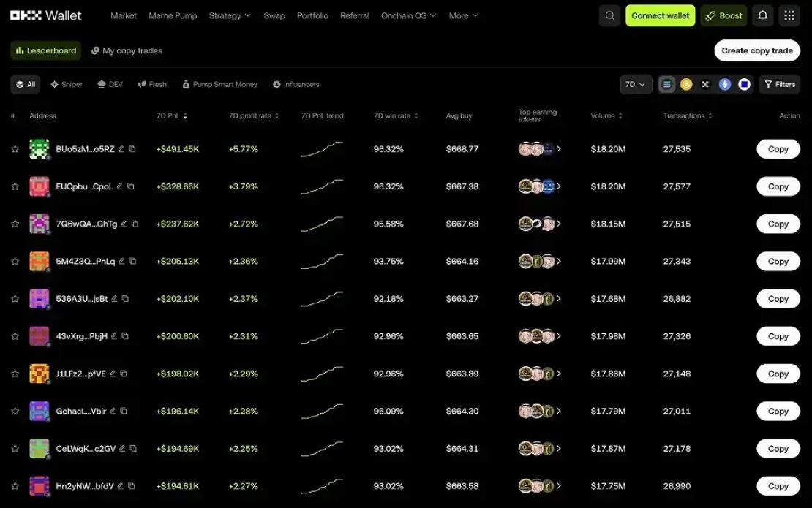Screen dimensions: 812x508
Task: Click the Create copy trade button
Action: coord(757,50)
